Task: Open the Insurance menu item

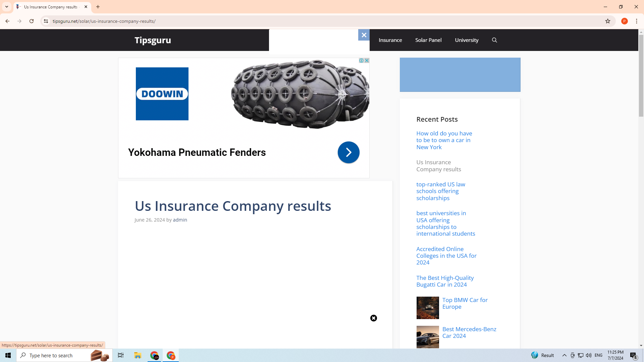Action: (x=390, y=40)
